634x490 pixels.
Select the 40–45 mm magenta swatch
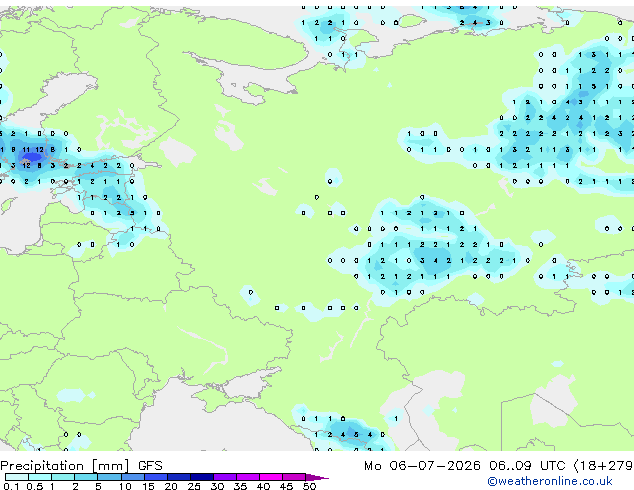[271, 477]
